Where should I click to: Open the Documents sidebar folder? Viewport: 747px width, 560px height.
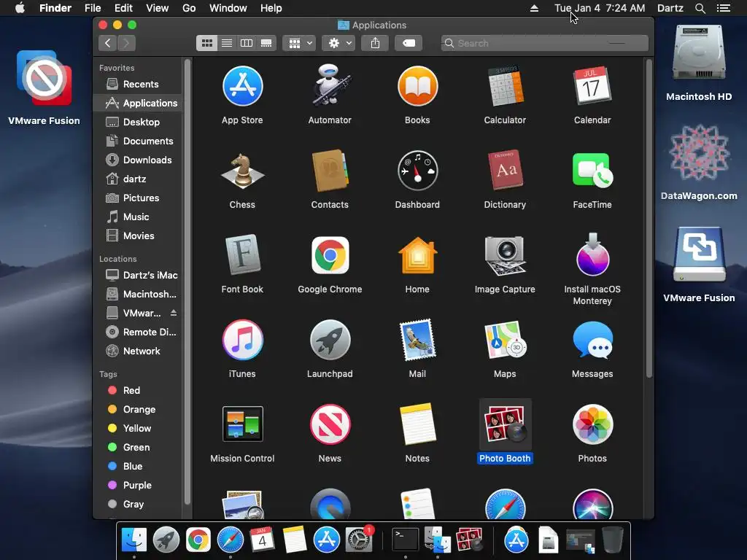tap(138, 141)
